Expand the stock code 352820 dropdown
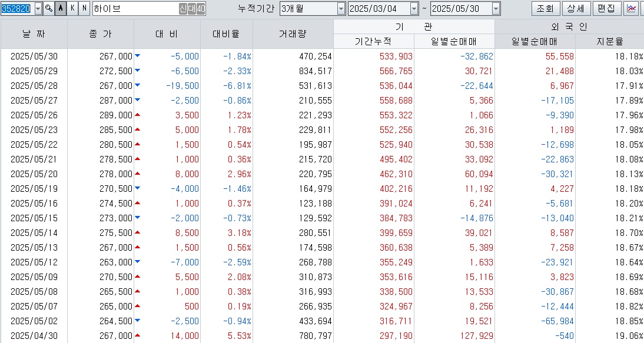This screenshot has width=644, height=343. 38,8
